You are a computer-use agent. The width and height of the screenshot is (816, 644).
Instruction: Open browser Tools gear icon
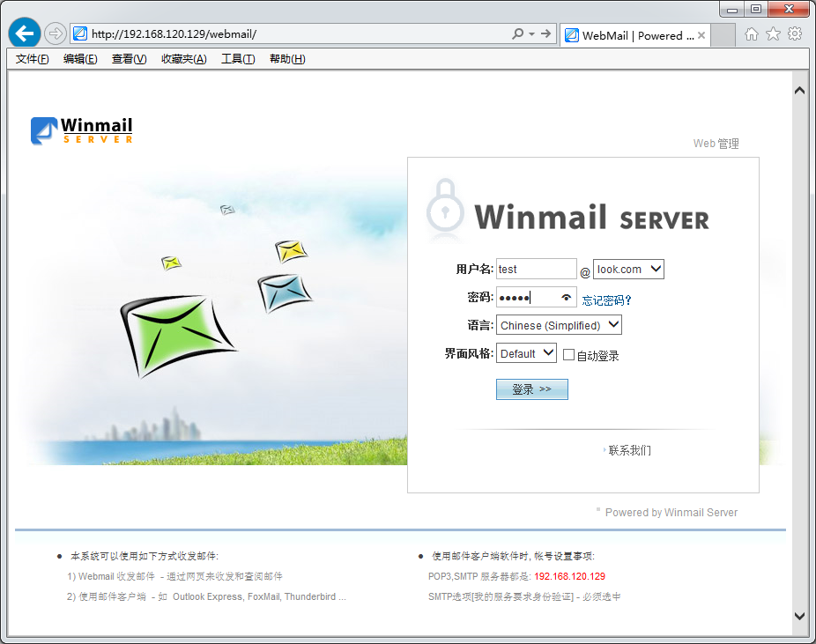(x=795, y=34)
